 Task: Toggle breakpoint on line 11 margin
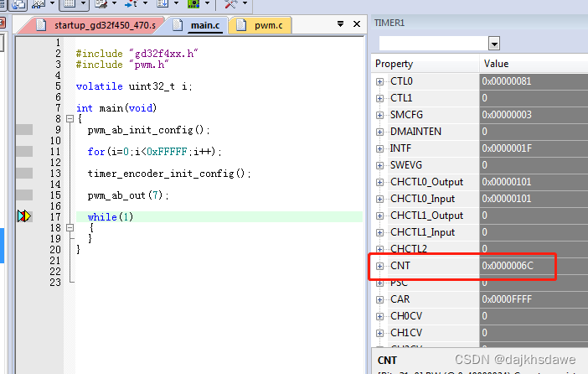(x=24, y=152)
